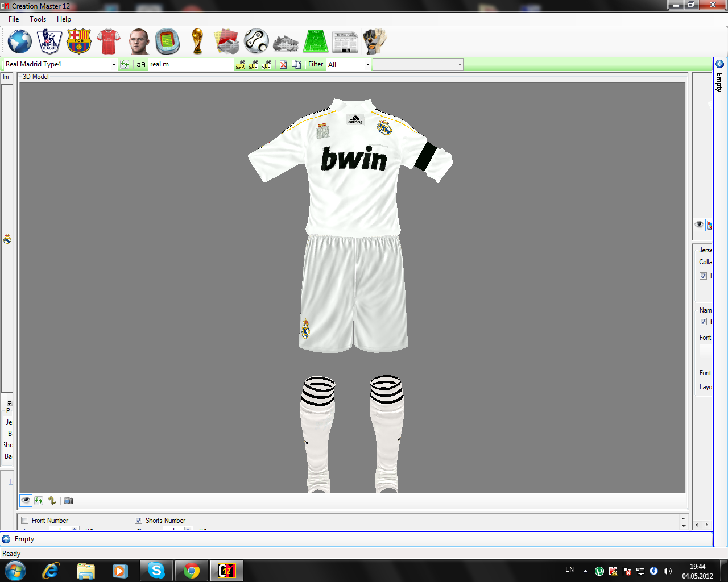The height and width of the screenshot is (582, 728).
Task: Open the Windows Start menu
Action: pos(15,571)
